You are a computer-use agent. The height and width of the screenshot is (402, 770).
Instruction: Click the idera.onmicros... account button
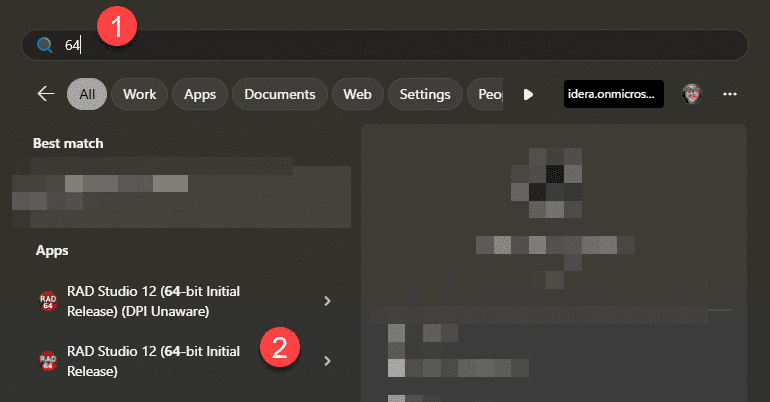coord(614,94)
